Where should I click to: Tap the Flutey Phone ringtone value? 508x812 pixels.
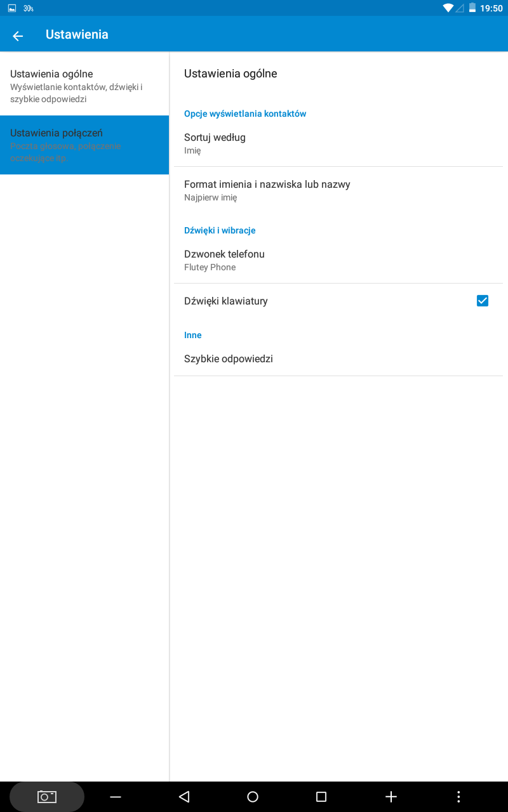point(210,267)
